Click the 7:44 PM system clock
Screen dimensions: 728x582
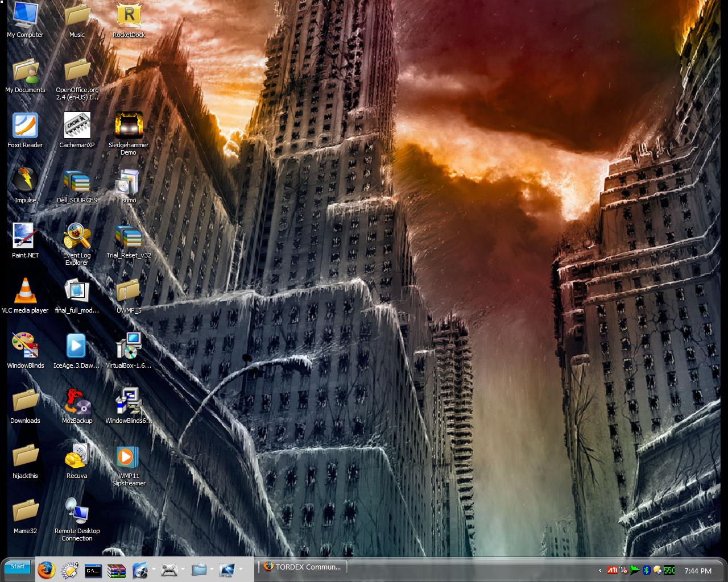(x=698, y=571)
